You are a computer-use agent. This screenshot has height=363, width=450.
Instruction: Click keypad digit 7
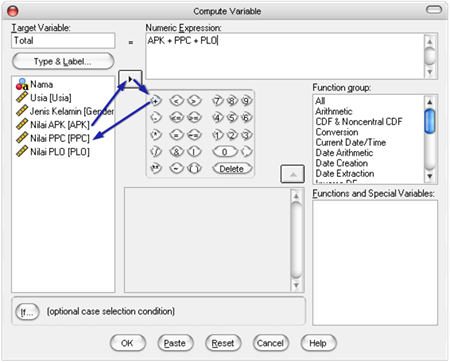[x=218, y=100]
